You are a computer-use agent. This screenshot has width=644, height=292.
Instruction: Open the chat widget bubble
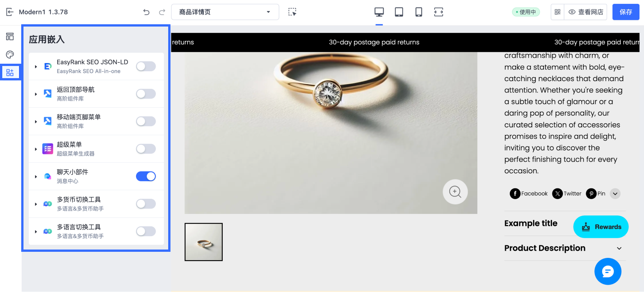[x=608, y=272]
